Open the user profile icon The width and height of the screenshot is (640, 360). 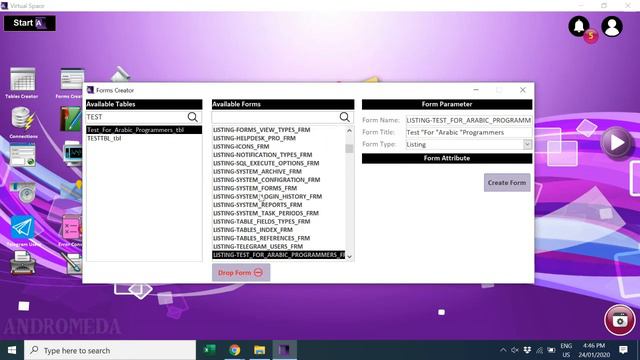(x=612, y=27)
